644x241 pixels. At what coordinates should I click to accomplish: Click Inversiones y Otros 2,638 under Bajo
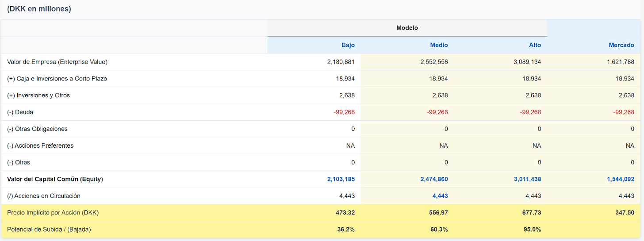point(347,96)
